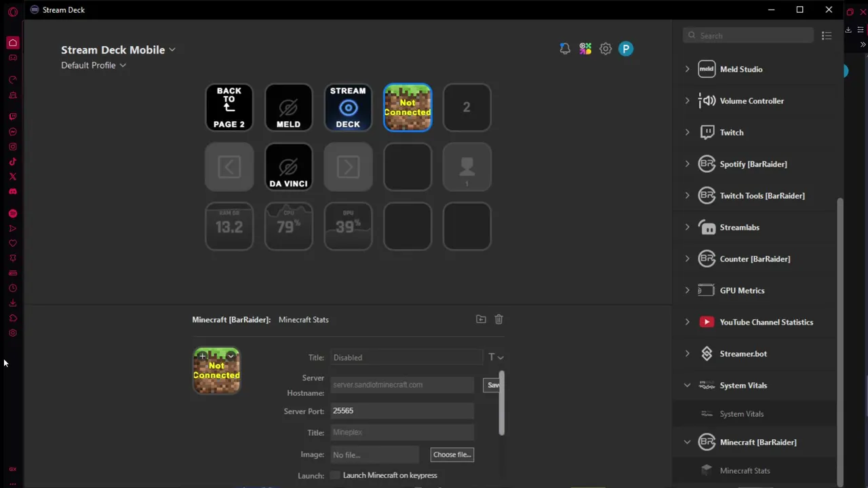Collapse Minecraft [BarRaider] category
The height and width of the screenshot is (488, 868).
point(687,442)
